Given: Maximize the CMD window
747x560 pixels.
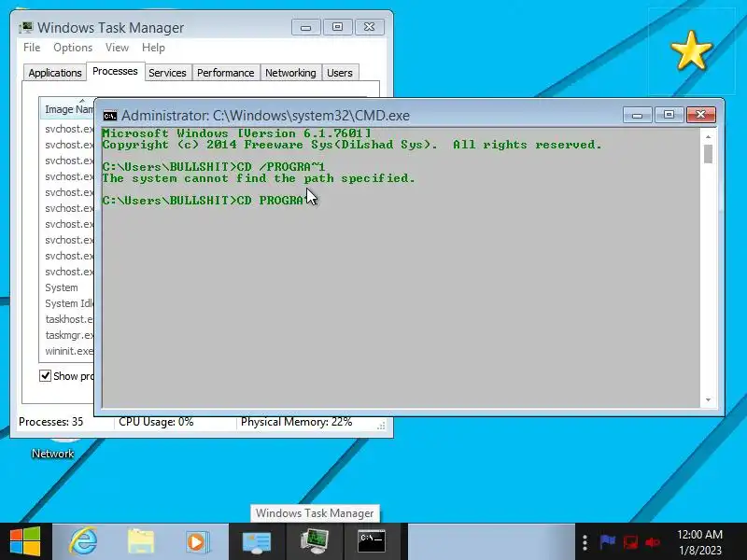Looking at the screenshot, I should pos(669,115).
